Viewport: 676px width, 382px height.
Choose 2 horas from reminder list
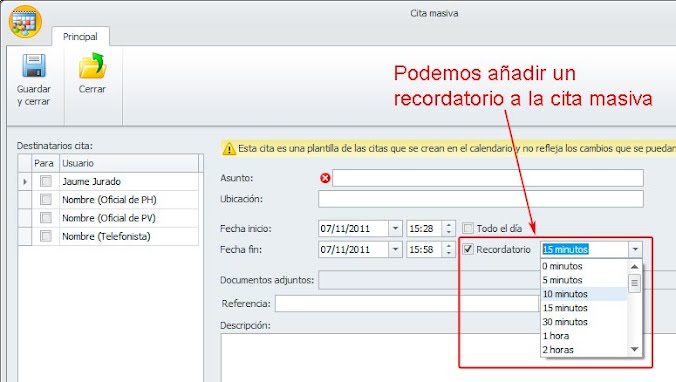pyautogui.click(x=584, y=350)
